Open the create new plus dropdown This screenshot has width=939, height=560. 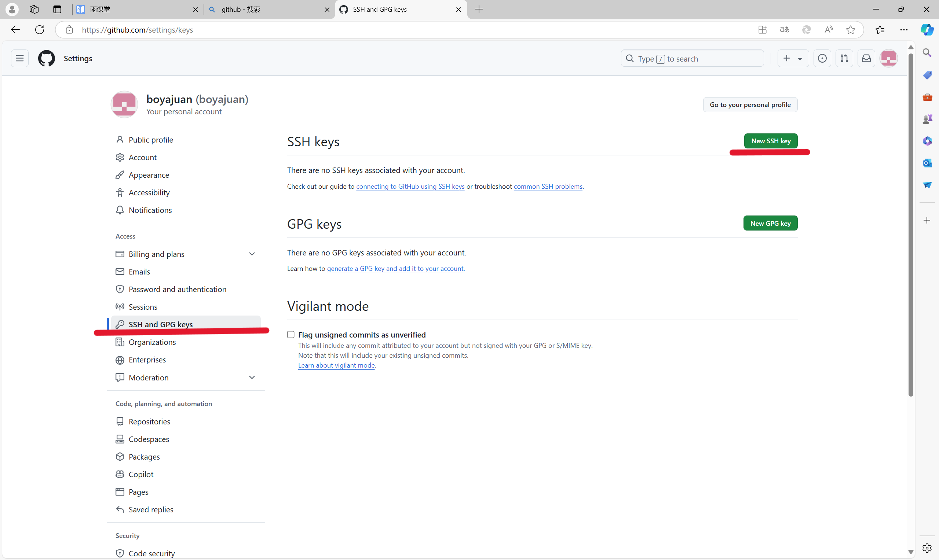[792, 59]
